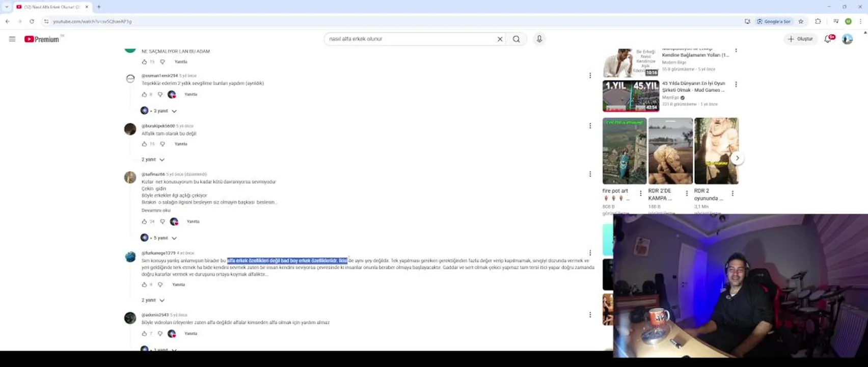
Task: Dislike the @burakipek5600 comment
Action: [162, 144]
